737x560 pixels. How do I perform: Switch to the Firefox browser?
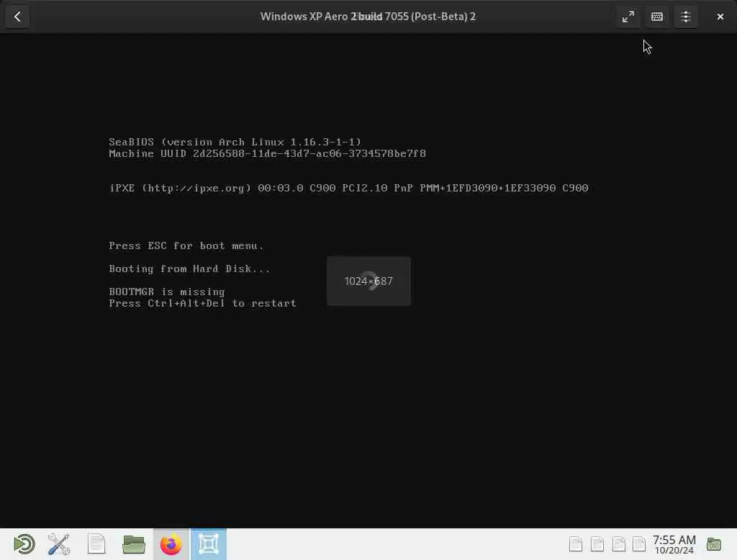(171, 544)
